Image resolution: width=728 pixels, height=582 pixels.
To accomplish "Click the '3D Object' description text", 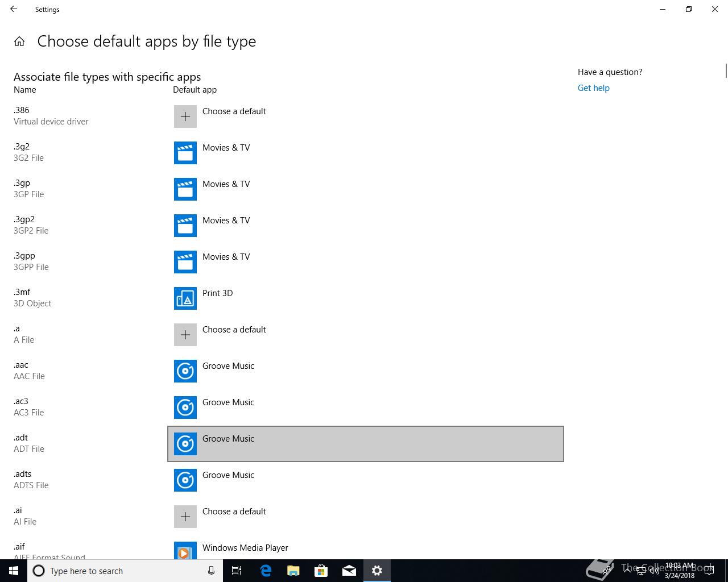I will click(32, 304).
